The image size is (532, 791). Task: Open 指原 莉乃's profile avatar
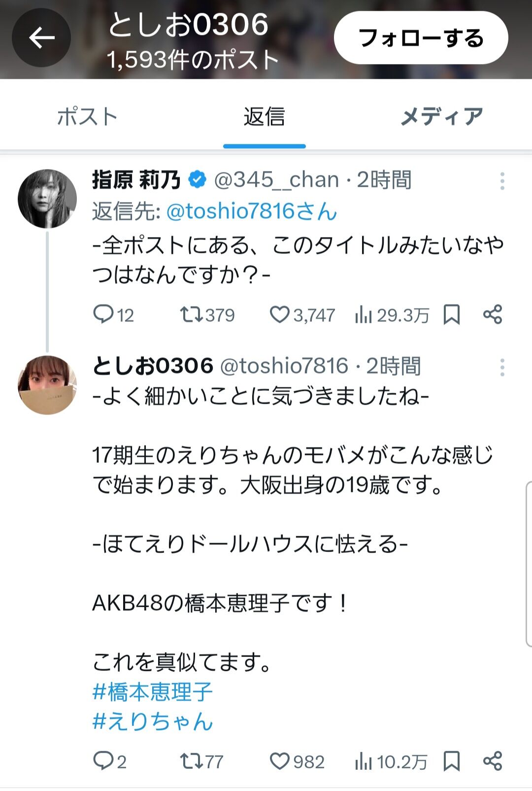tap(47, 199)
